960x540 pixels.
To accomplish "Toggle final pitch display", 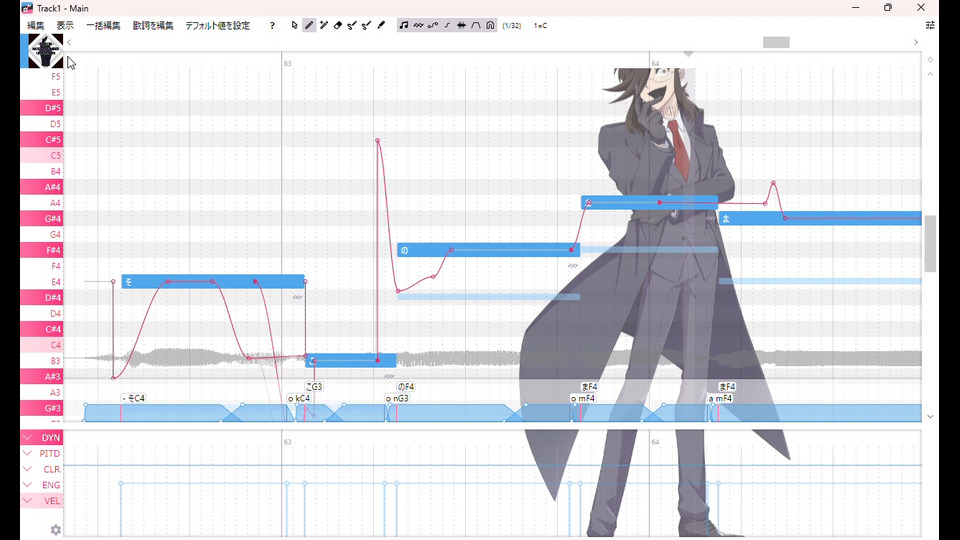I will (447, 25).
